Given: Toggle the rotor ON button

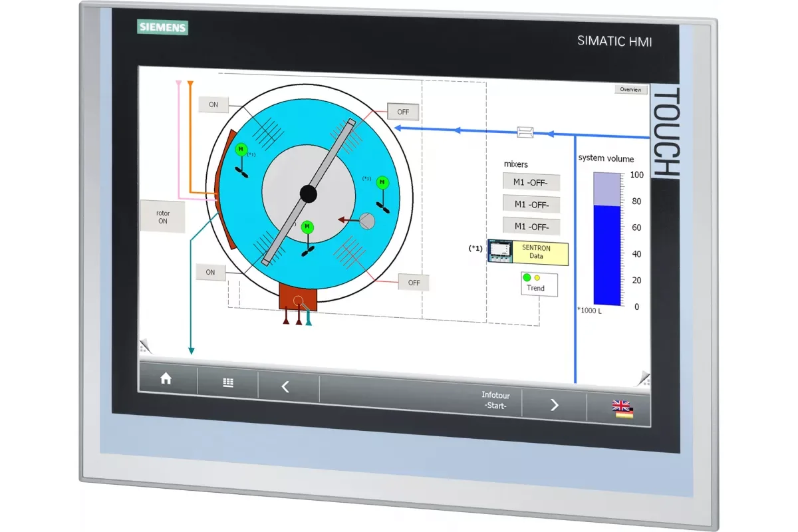Looking at the screenshot, I should pyautogui.click(x=162, y=217).
